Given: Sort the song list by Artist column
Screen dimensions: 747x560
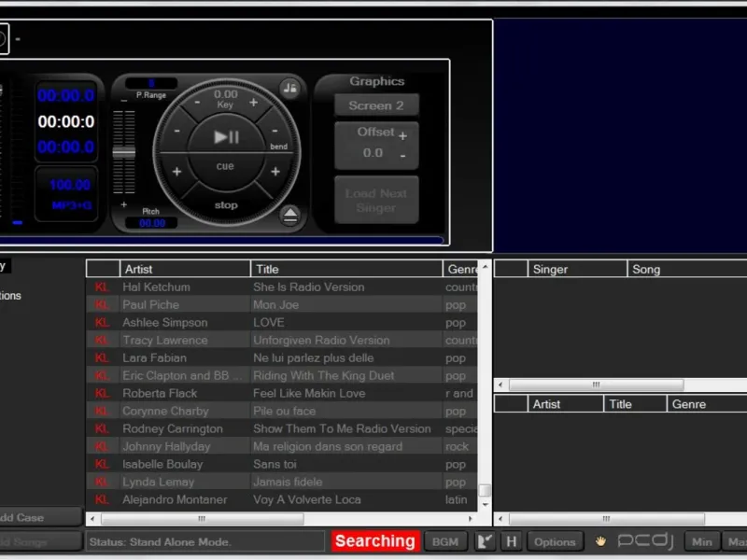Looking at the screenshot, I should [185, 269].
